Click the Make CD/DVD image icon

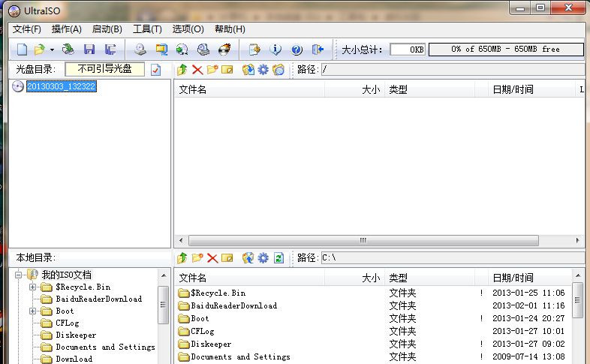140,50
